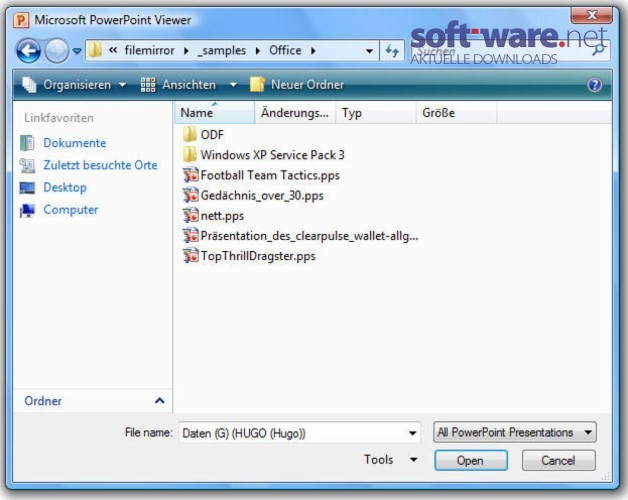Screen dimensions: 628x500
Task: Click Football Team Tactics.pps file name
Action: click(270, 175)
